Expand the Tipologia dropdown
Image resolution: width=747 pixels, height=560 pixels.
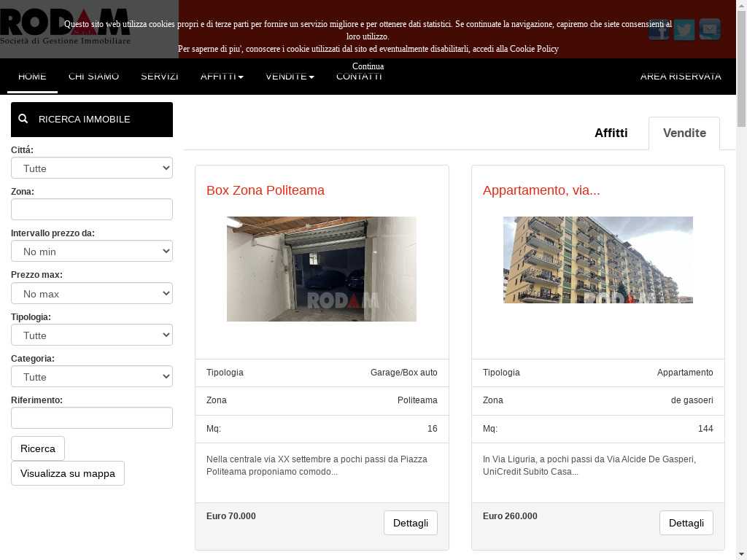point(92,335)
